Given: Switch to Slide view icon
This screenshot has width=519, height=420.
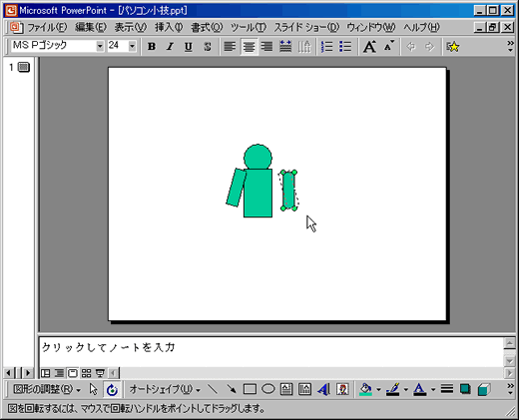Looking at the screenshot, I should click(x=73, y=373).
